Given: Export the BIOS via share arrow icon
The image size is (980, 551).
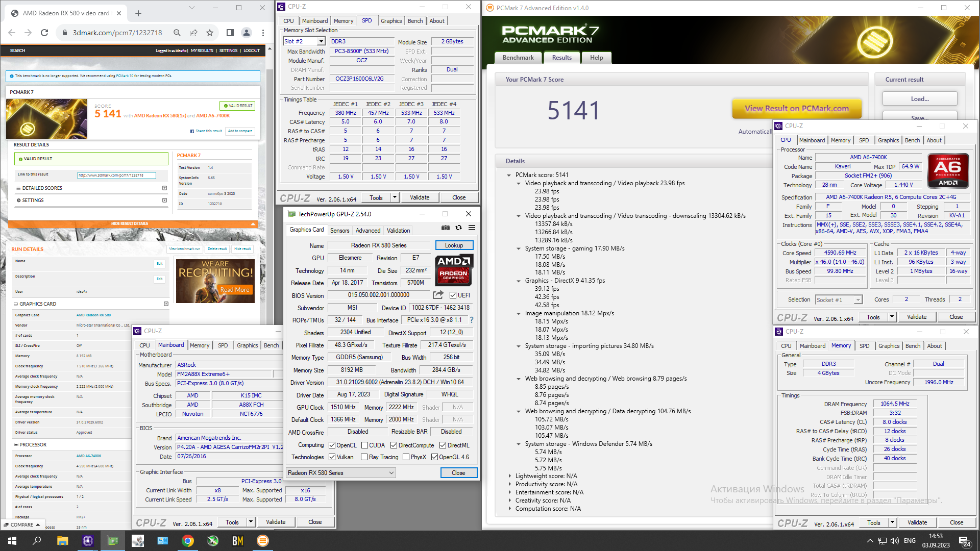Looking at the screenshot, I should [438, 295].
